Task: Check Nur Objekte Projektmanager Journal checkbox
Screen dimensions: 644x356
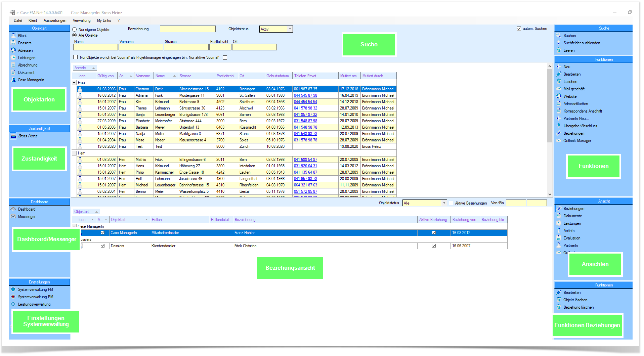Action: coord(75,57)
